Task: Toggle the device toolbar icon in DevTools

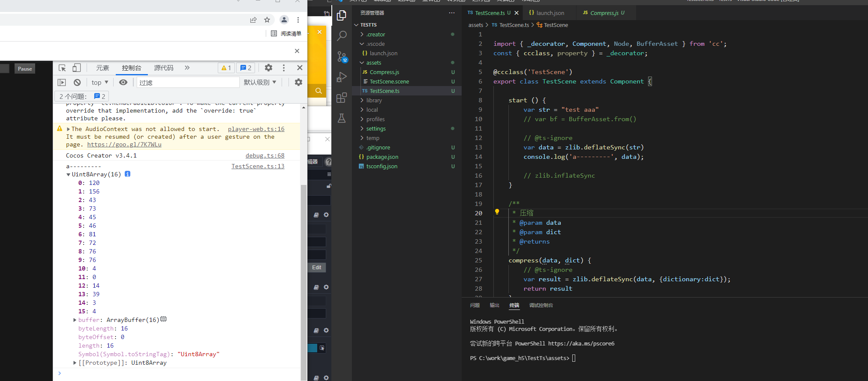Action: (x=76, y=68)
